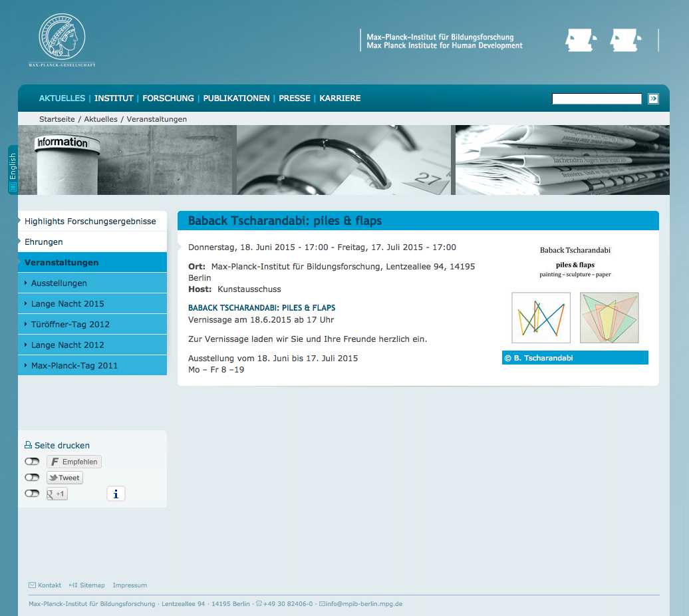The height and width of the screenshot is (616, 689).
Task: Open the social sharing info icon
Action: 116,494
